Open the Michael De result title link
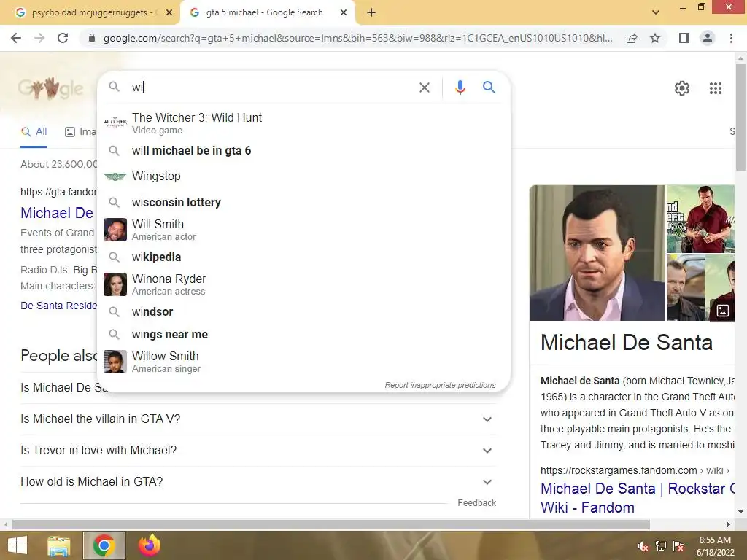The image size is (747, 560). point(57,213)
